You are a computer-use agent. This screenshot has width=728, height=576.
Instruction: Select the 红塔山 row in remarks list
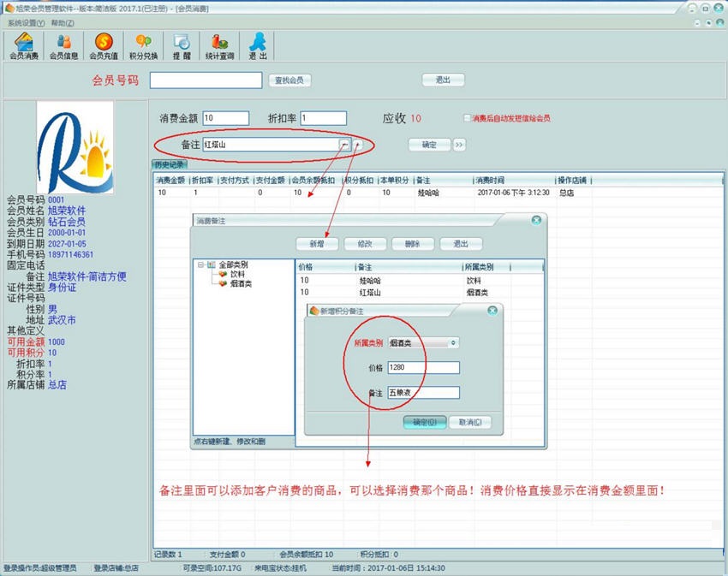420,293
